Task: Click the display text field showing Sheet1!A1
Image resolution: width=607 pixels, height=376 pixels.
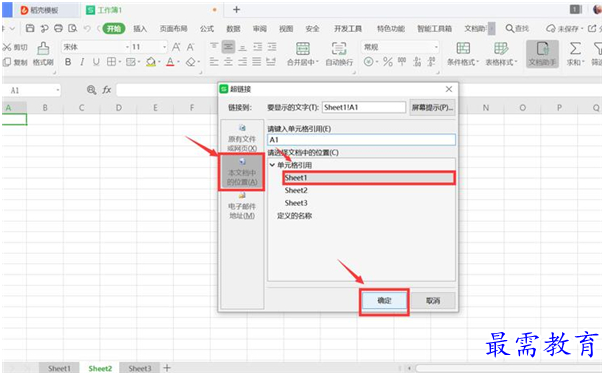Action: (x=364, y=107)
